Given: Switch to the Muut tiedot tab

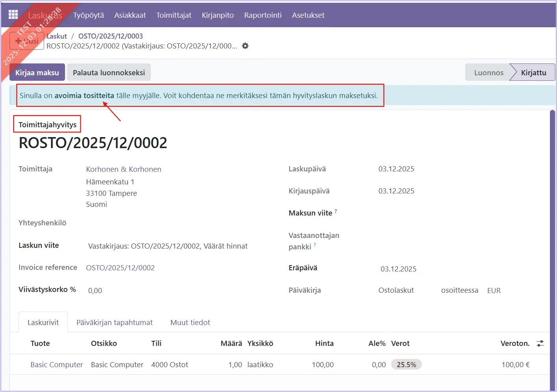Looking at the screenshot, I should coord(190,322).
